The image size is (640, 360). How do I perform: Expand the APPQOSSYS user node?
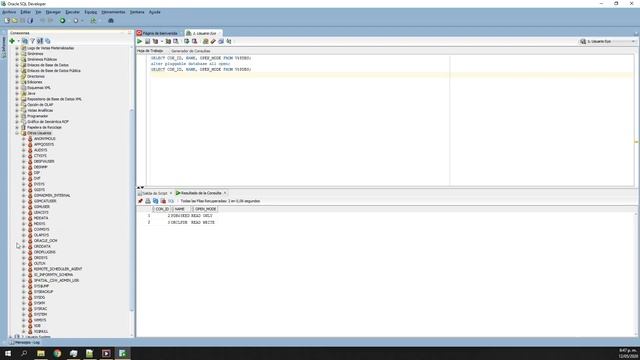pyautogui.click(x=23, y=144)
